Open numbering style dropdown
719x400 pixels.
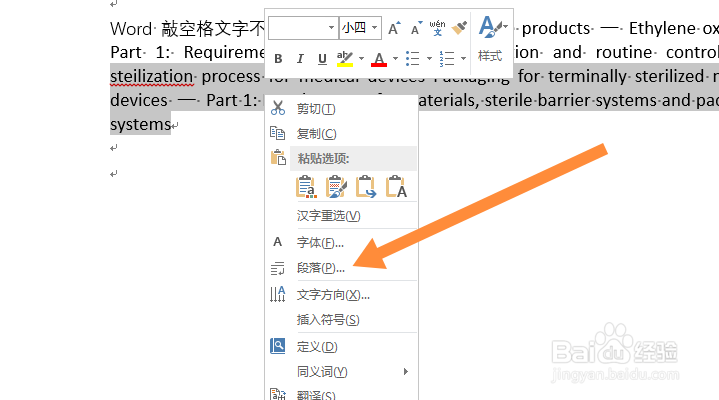pyautogui.click(x=463, y=59)
